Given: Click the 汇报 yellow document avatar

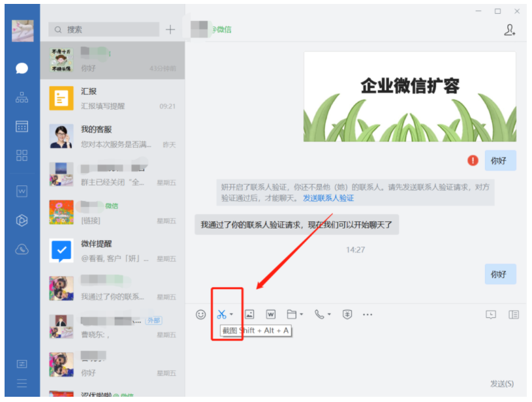Looking at the screenshot, I should 61,99.
